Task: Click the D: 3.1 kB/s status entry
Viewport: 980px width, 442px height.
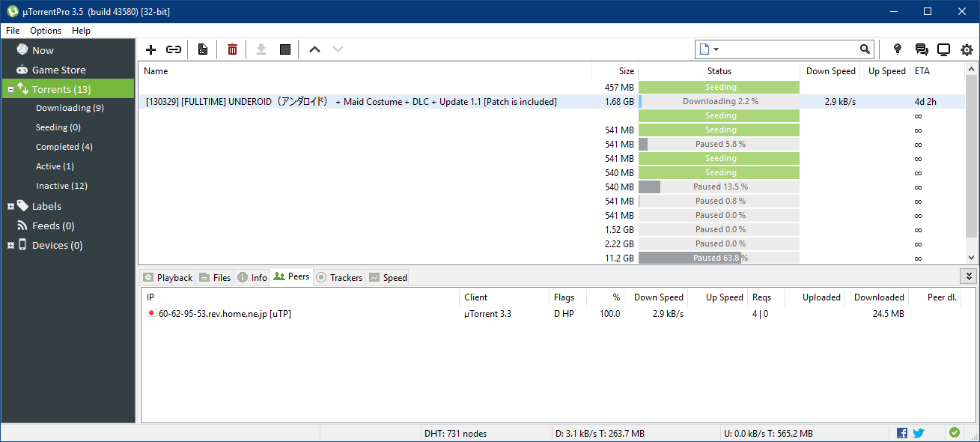Action: [x=600, y=433]
